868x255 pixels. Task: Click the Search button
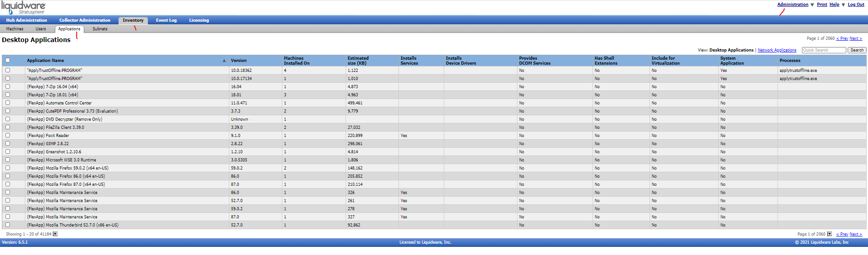coord(857,50)
